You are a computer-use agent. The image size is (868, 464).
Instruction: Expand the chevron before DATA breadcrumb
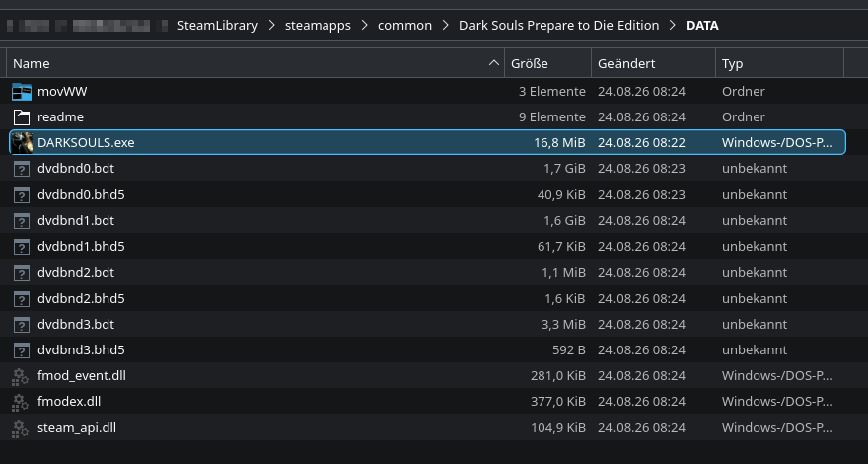click(673, 26)
